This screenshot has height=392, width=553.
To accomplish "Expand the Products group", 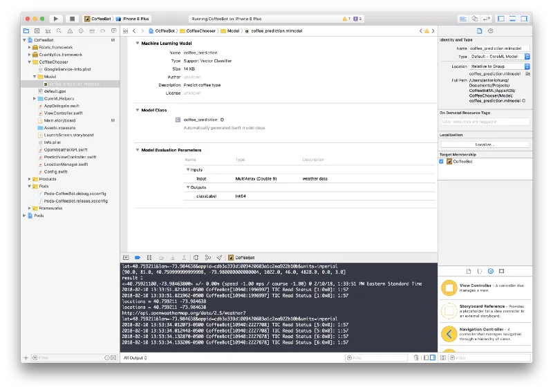I will point(29,179).
